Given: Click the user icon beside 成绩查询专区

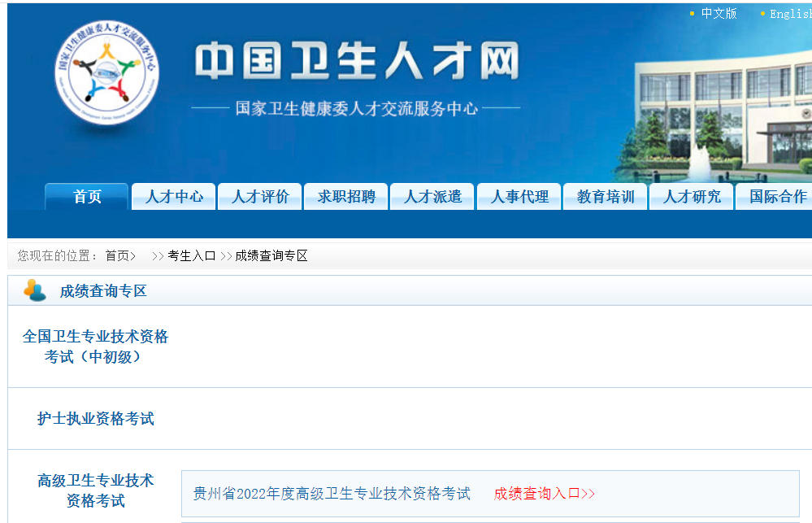Looking at the screenshot, I should click(x=35, y=290).
